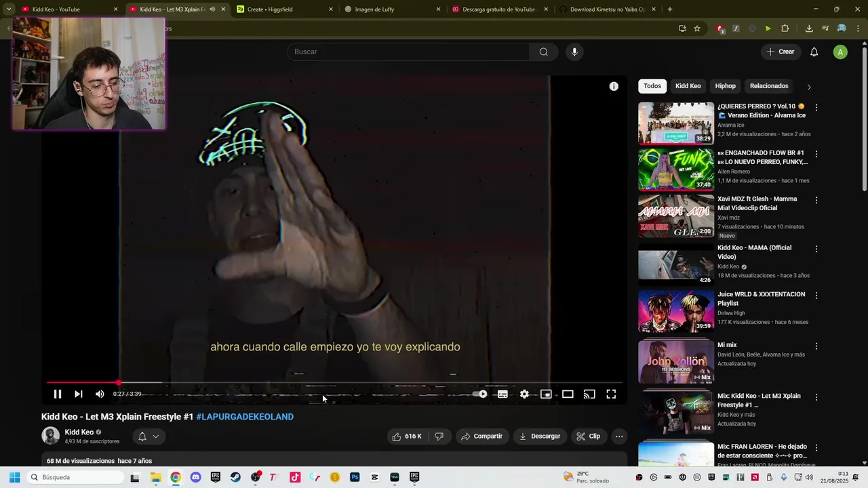The image size is (868, 488).
Task: Show more filter chips right arrow
Action: coord(808,87)
